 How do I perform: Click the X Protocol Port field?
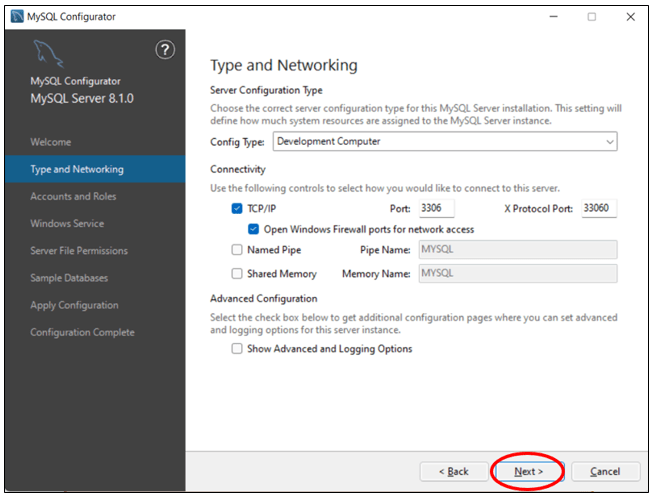click(x=599, y=208)
